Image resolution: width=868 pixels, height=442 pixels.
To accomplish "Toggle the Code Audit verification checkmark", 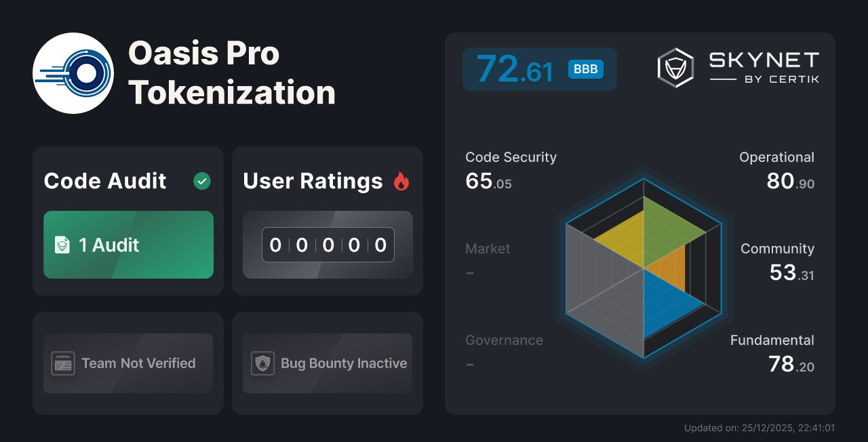I will [x=201, y=180].
